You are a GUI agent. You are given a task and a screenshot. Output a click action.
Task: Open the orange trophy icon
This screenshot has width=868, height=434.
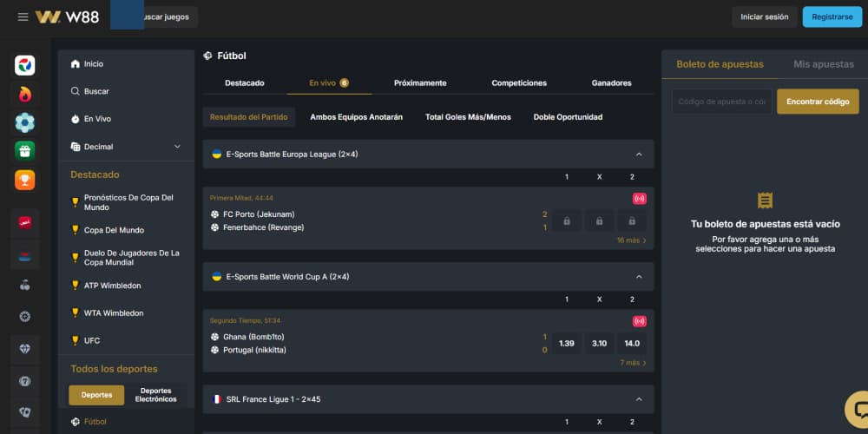coord(25,180)
